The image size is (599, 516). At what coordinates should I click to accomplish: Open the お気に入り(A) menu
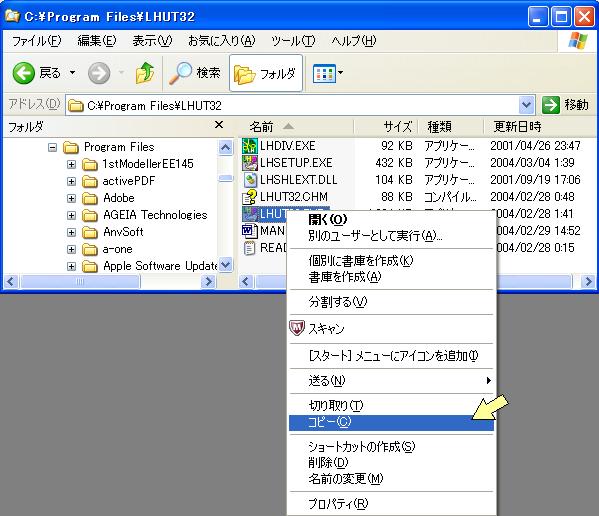click(222, 40)
